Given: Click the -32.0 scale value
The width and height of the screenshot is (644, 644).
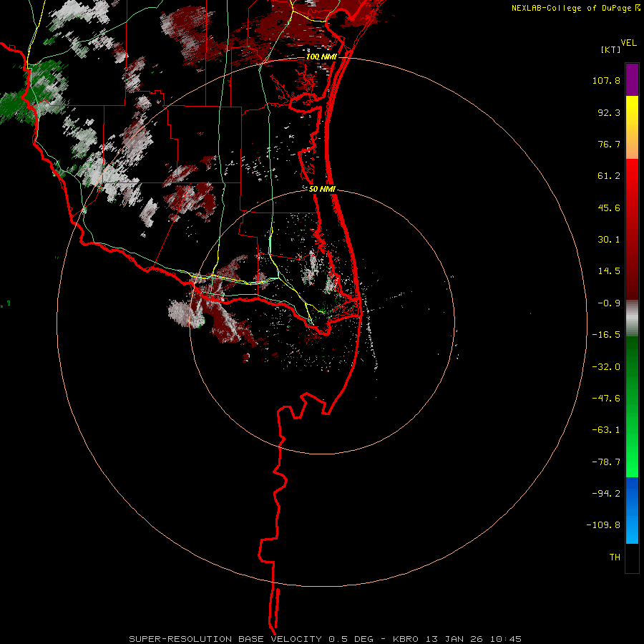Looking at the screenshot, I should click(x=606, y=367).
